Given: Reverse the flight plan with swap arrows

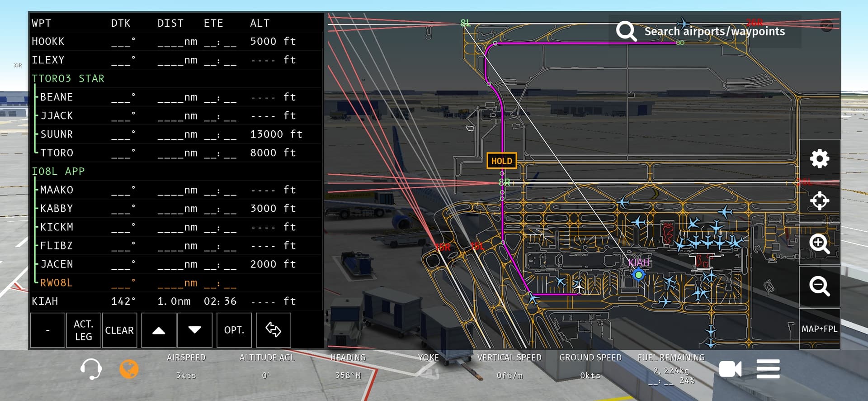Looking at the screenshot, I should 273,330.
